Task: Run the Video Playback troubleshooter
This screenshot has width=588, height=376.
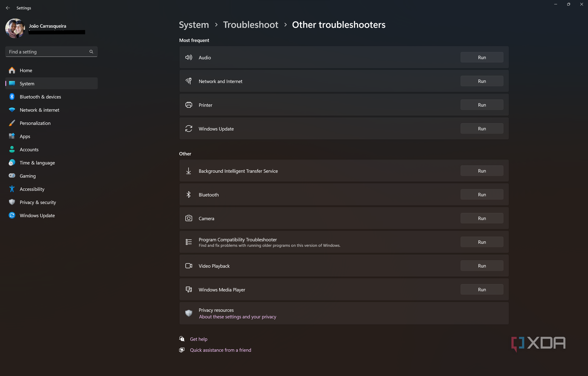Action: pyautogui.click(x=482, y=266)
